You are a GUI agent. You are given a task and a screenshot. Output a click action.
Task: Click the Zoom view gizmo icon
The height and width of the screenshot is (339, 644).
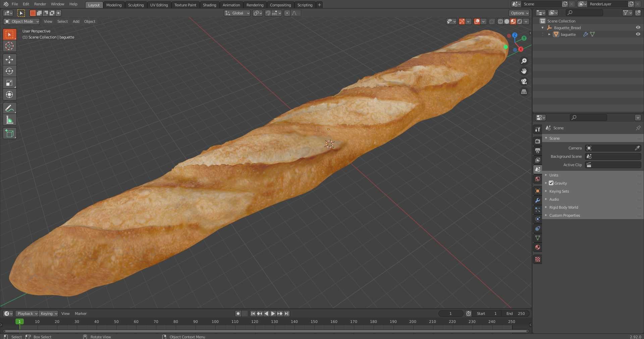tap(524, 61)
